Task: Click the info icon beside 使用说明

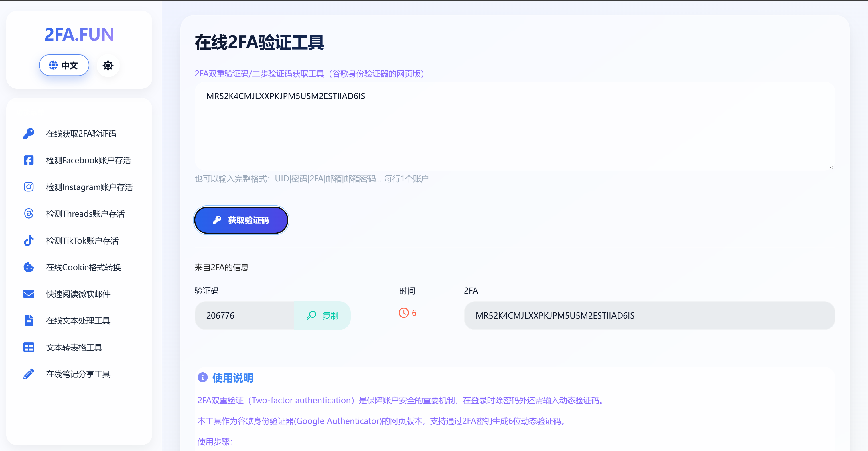Action: click(202, 377)
